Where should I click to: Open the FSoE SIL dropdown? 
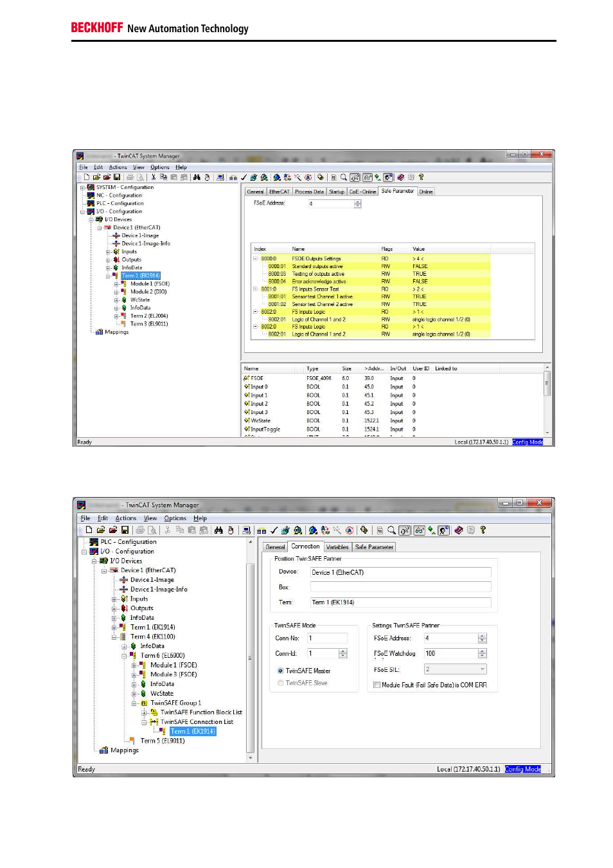(483, 669)
